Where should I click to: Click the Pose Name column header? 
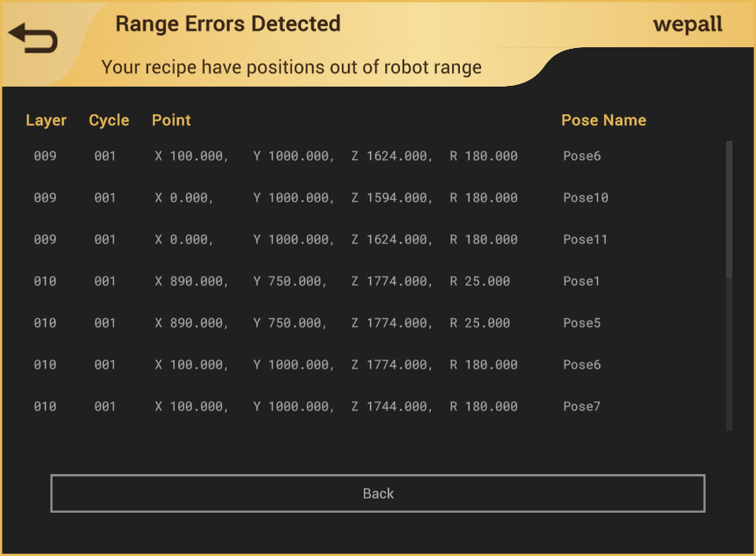[x=603, y=120]
